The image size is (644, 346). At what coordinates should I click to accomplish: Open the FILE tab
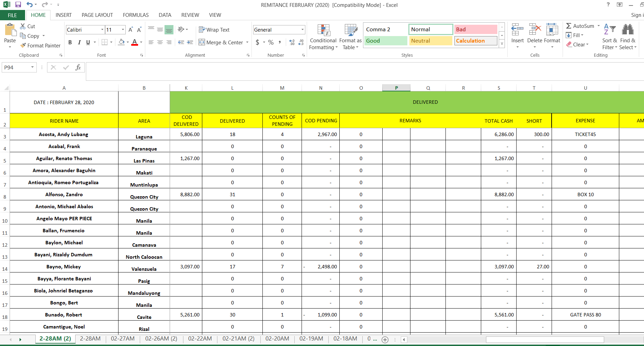click(12, 15)
